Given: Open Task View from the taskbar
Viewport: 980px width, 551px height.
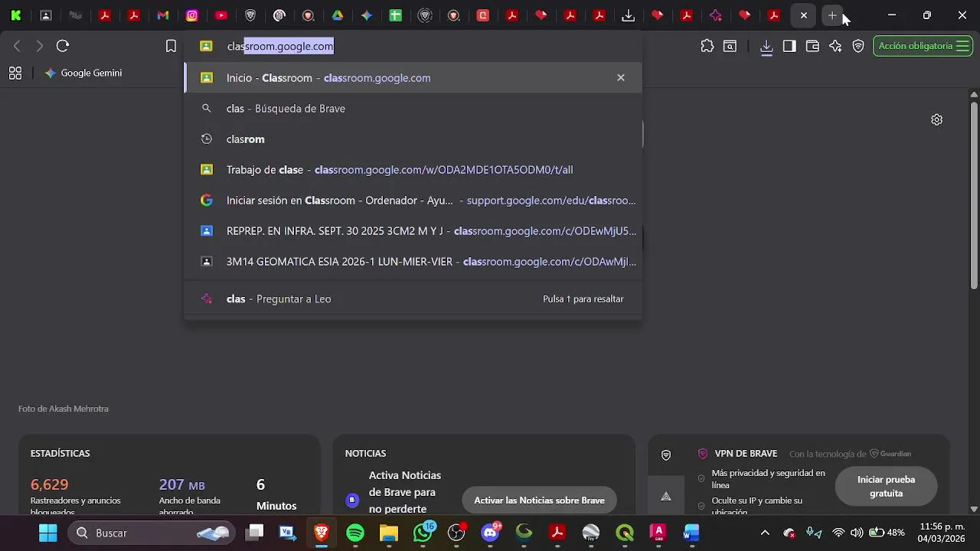Looking at the screenshot, I should coord(255,533).
